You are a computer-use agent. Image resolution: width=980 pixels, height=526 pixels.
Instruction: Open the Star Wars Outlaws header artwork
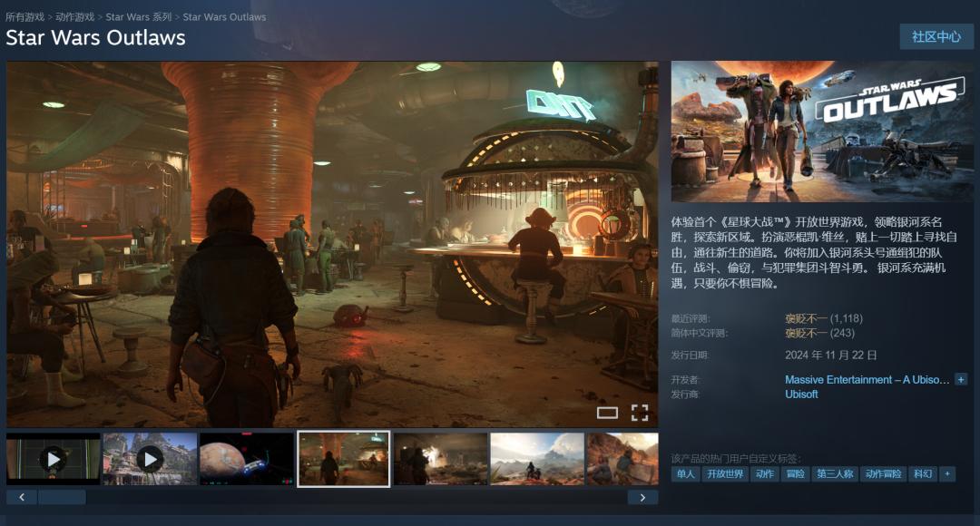pos(822,131)
